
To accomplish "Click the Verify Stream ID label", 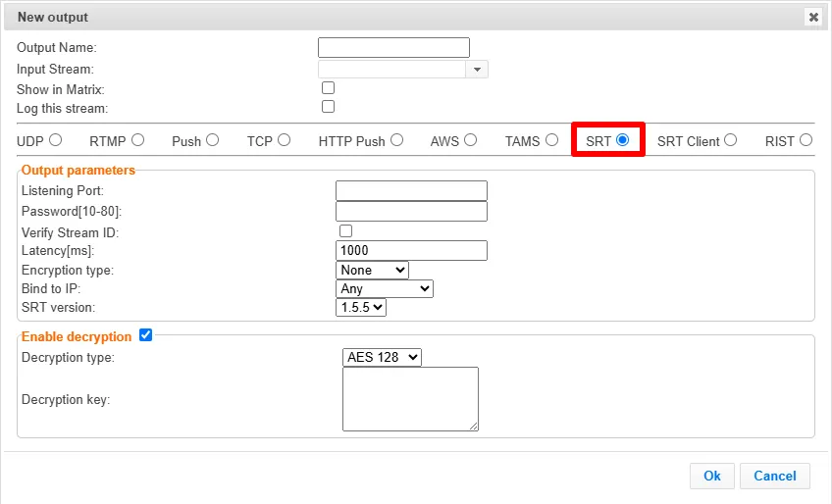I will click(x=70, y=233).
